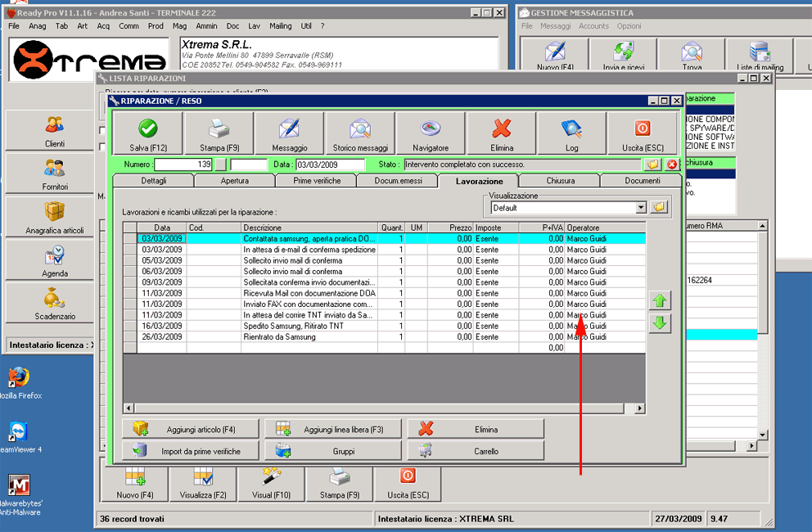This screenshot has height=532, width=812.
Task: Switch to the Documenti tab
Action: (x=642, y=181)
